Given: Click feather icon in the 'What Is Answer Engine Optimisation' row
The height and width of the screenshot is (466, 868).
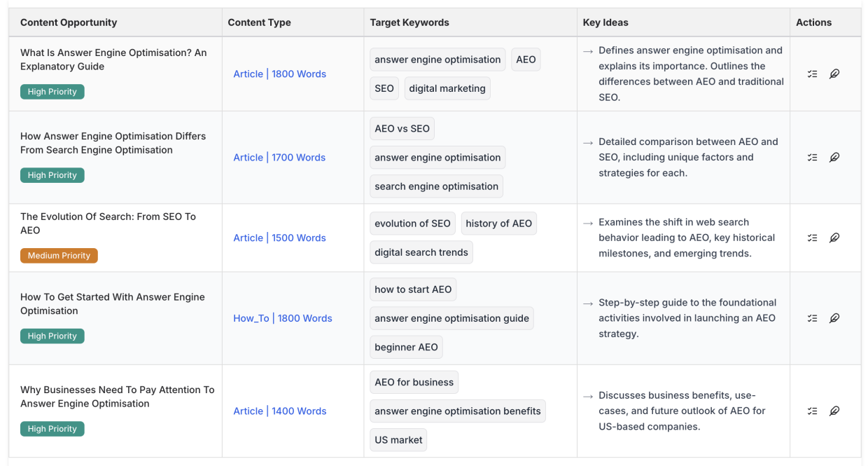Looking at the screenshot, I should (834, 74).
